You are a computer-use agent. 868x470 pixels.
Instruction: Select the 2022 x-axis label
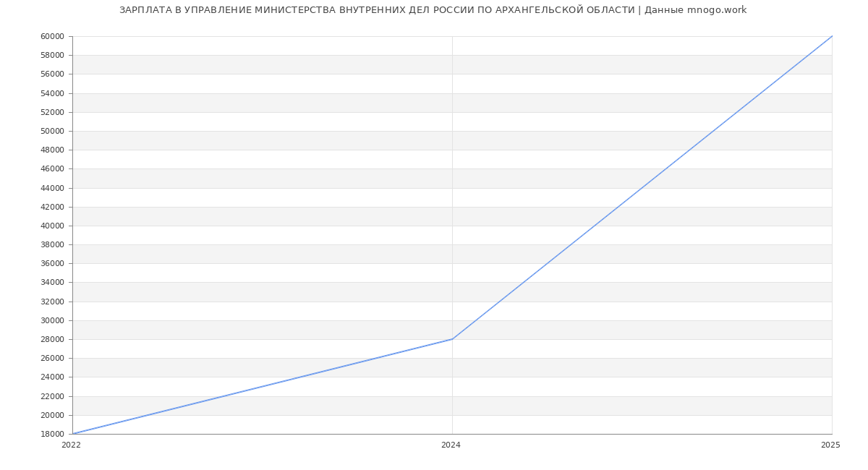(71, 445)
